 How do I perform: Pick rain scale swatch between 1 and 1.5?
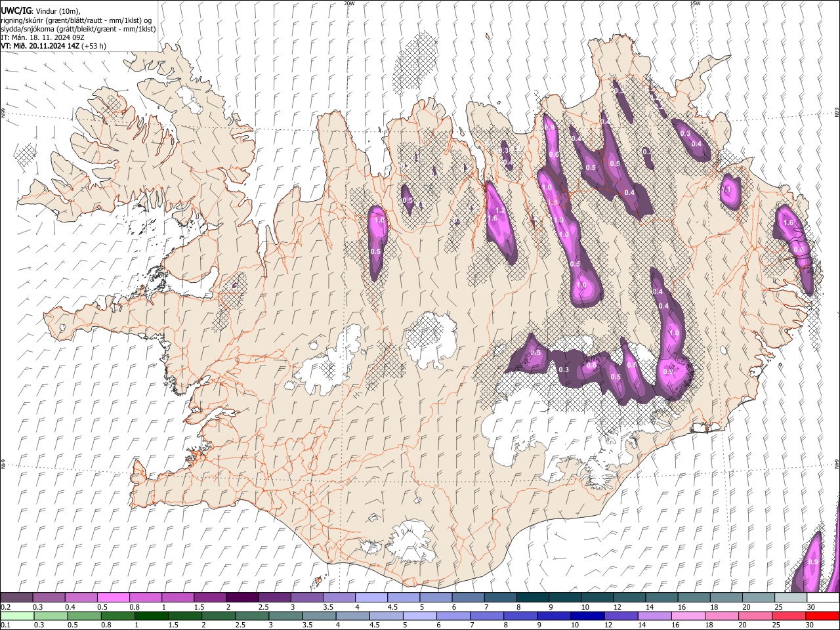pyautogui.click(x=151, y=616)
